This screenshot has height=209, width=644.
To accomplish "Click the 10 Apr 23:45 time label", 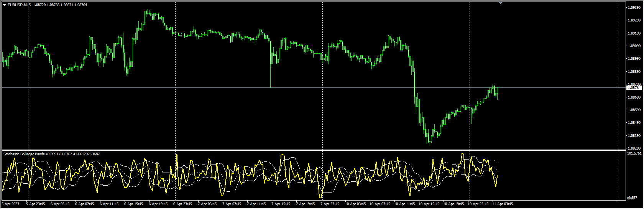I will (478, 204).
